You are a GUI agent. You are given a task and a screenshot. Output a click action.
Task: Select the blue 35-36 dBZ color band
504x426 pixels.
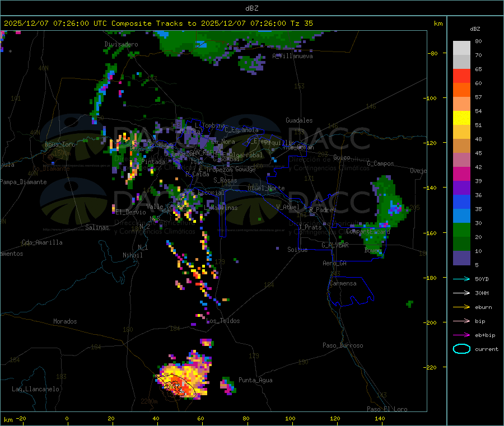(x=461, y=202)
